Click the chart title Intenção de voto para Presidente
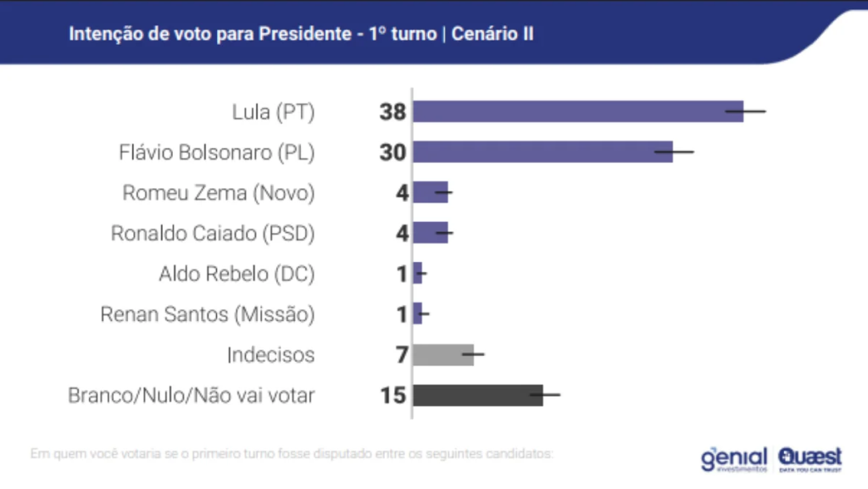Viewport: 868px width, 489px height. tap(301, 35)
